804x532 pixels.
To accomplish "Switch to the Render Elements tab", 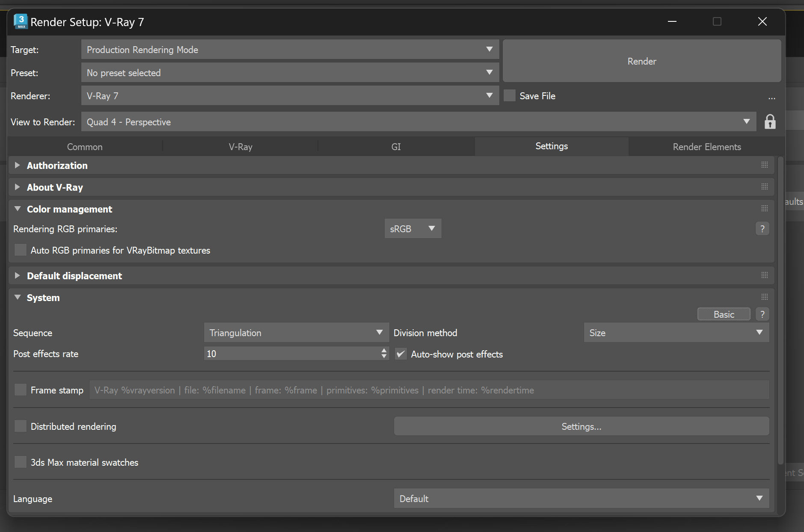I will click(707, 147).
